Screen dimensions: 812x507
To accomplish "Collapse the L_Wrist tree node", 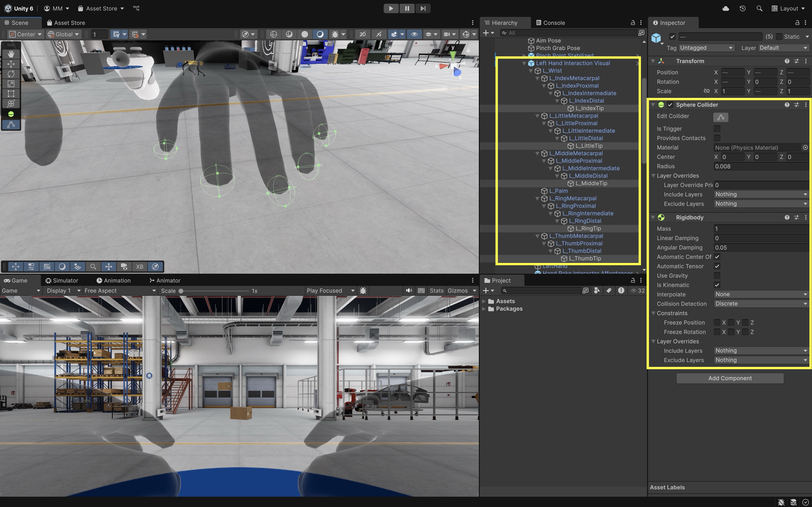I will pos(531,71).
